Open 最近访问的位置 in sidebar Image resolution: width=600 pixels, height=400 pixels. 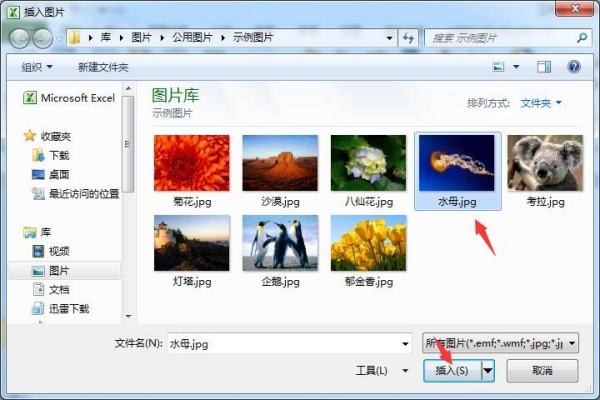(x=76, y=194)
